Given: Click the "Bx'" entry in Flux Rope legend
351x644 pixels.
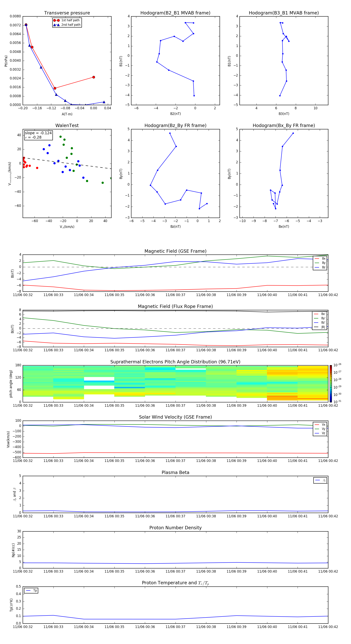Looking at the screenshot, I should 320,314.
